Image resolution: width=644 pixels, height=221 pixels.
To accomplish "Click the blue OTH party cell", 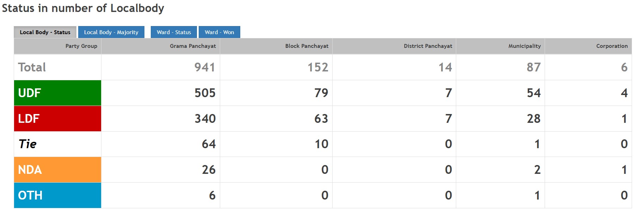I will 57,195.
